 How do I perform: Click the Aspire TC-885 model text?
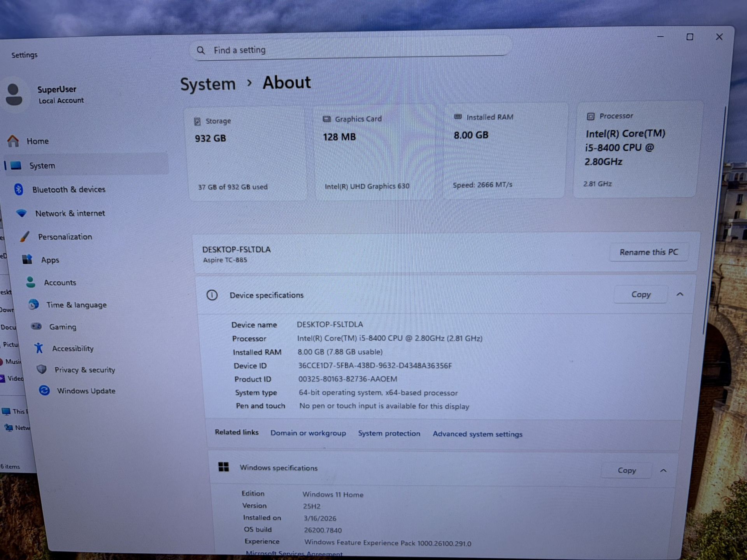[225, 260]
